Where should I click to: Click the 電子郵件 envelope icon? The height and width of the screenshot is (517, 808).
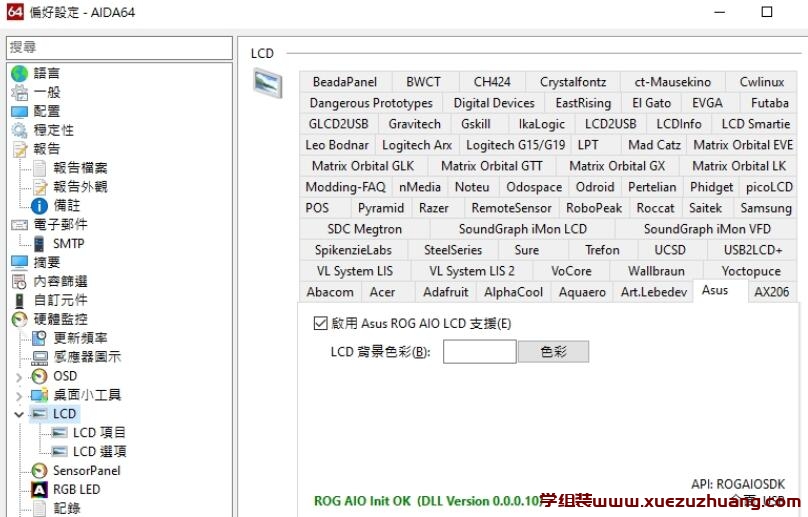click(x=19, y=225)
